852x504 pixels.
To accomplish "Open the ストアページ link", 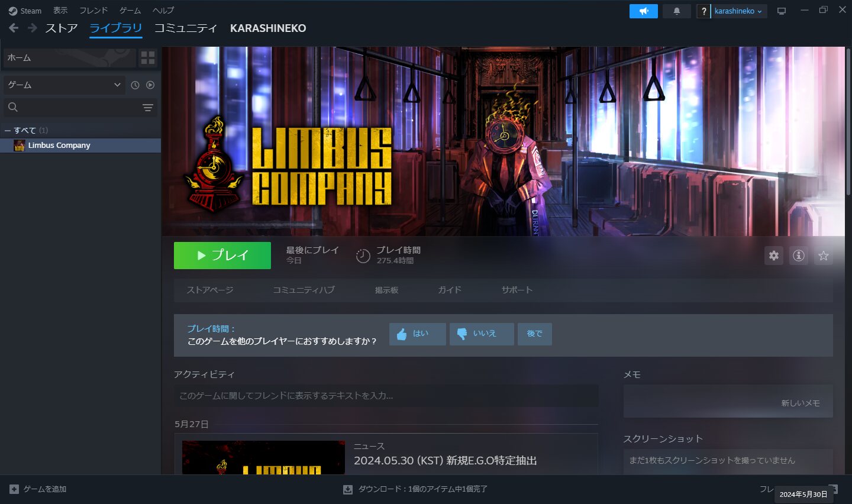I will [210, 290].
